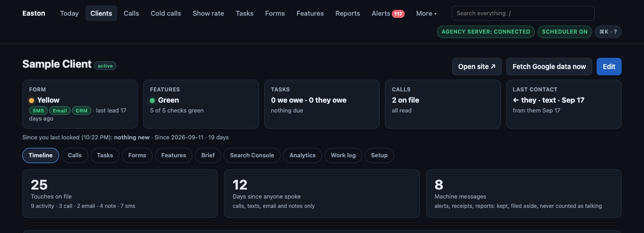The height and width of the screenshot is (233, 644).
Task: Open the Tasks summary card
Action: pos(322,104)
